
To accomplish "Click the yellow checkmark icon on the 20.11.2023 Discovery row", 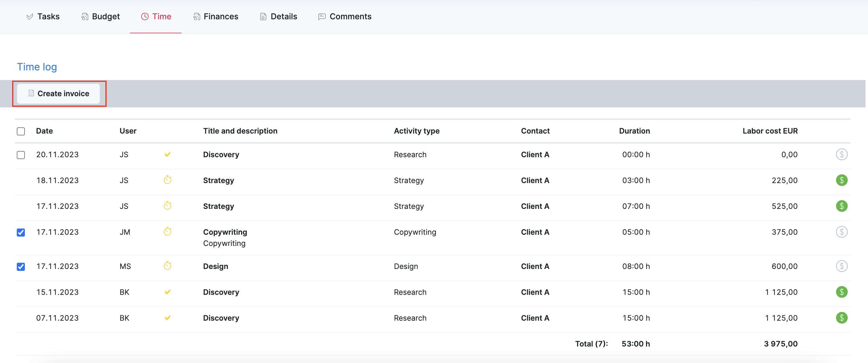I will pyautogui.click(x=168, y=154).
